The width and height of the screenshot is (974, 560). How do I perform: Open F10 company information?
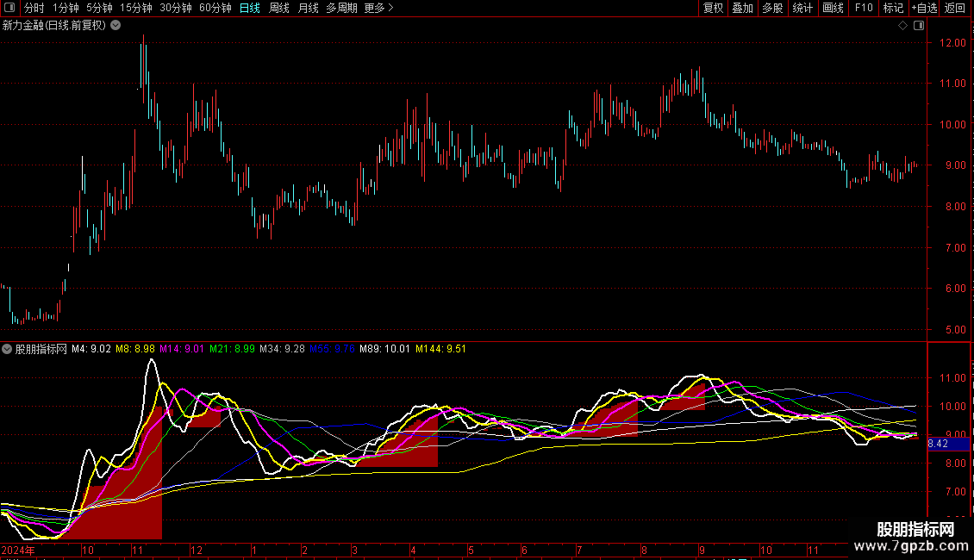[864, 8]
